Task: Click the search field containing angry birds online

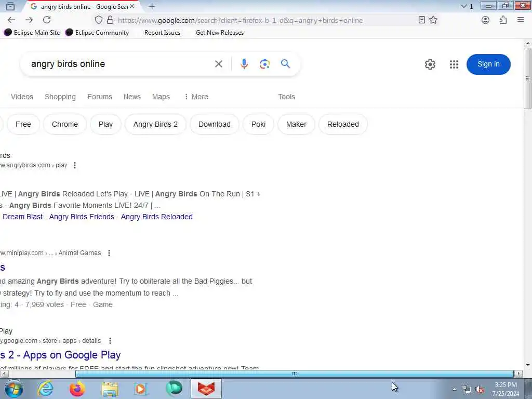Action: (119, 64)
